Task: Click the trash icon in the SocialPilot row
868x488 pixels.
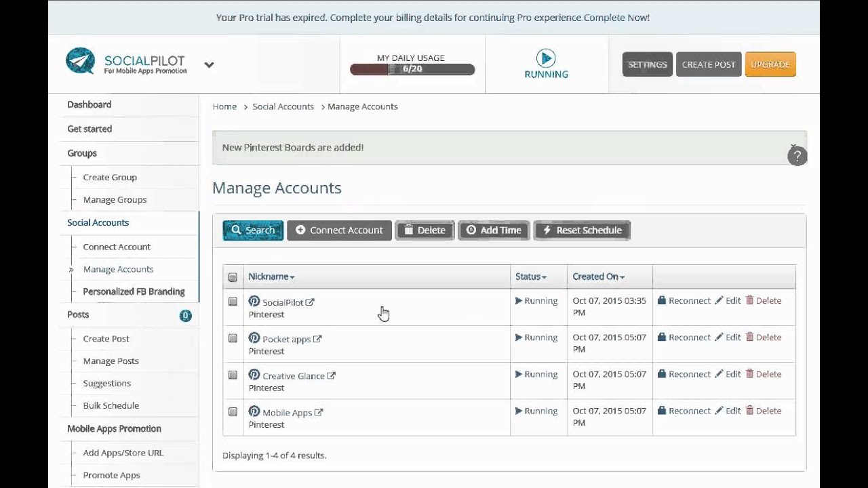Action: [749, 300]
